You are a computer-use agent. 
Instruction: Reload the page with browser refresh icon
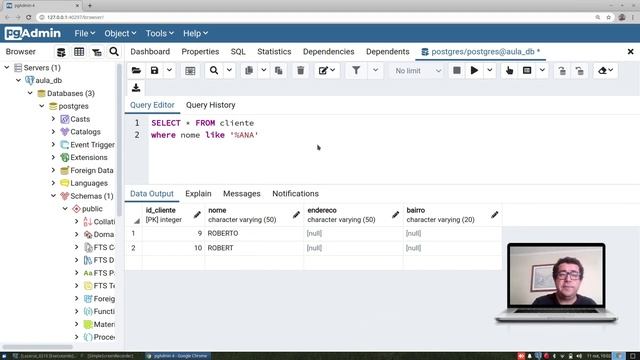(x=28, y=17)
